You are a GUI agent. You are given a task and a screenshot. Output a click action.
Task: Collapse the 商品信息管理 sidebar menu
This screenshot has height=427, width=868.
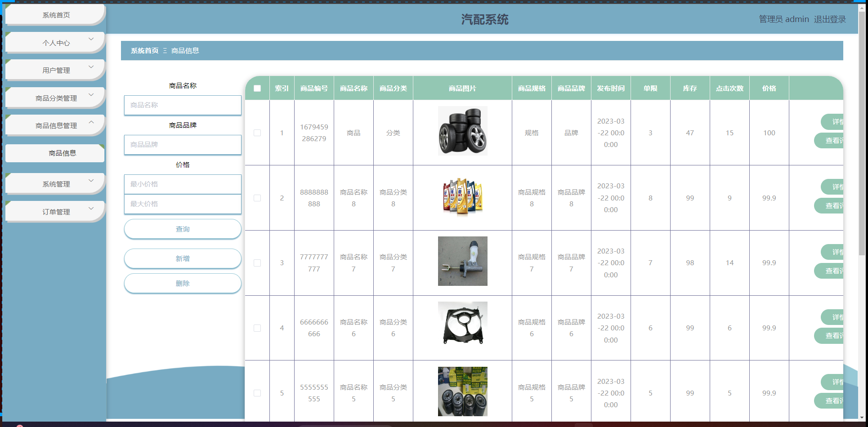pos(56,126)
